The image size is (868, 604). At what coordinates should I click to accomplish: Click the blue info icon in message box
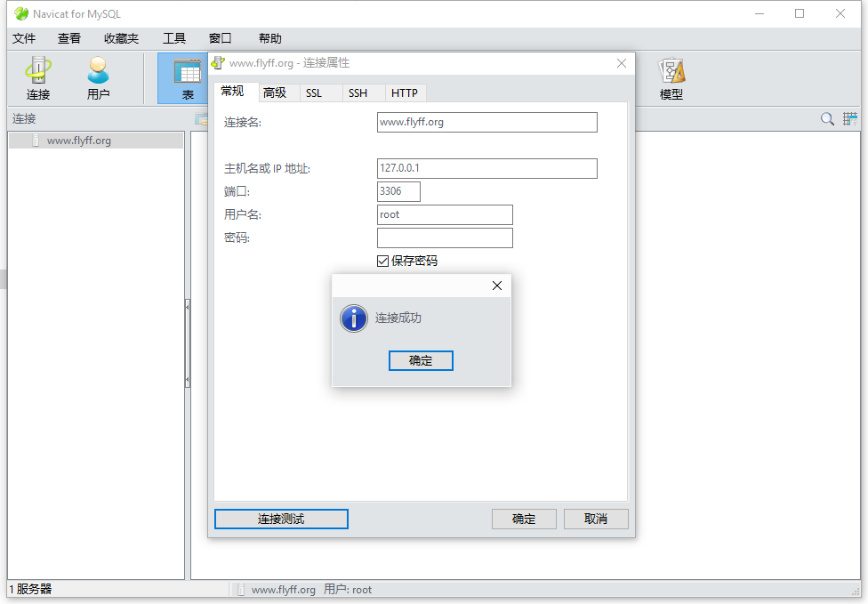[x=354, y=318]
